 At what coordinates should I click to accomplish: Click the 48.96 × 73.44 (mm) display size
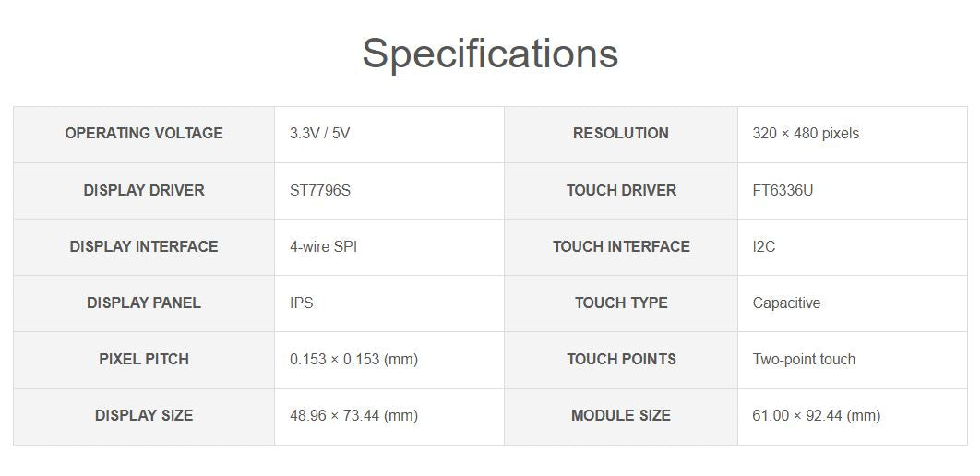[353, 416]
